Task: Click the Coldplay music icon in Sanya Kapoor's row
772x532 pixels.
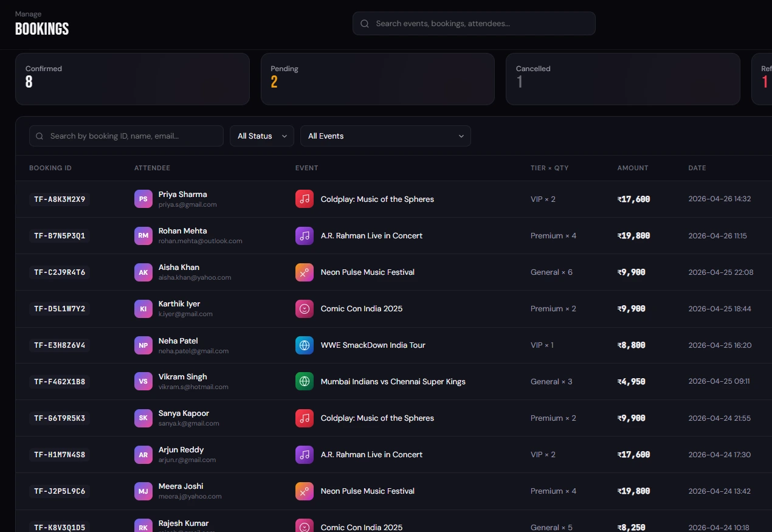Action: [x=305, y=418]
